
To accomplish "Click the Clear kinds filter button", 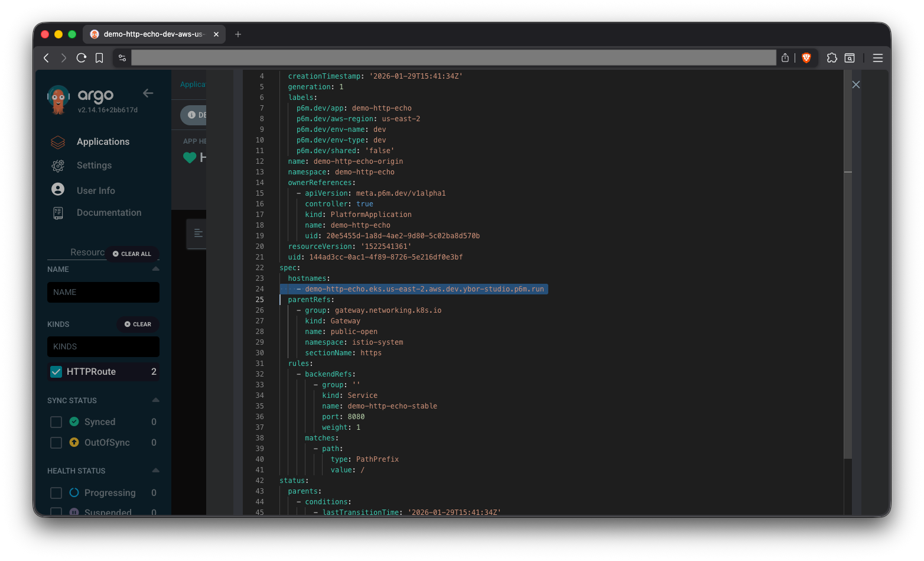I will click(138, 324).
